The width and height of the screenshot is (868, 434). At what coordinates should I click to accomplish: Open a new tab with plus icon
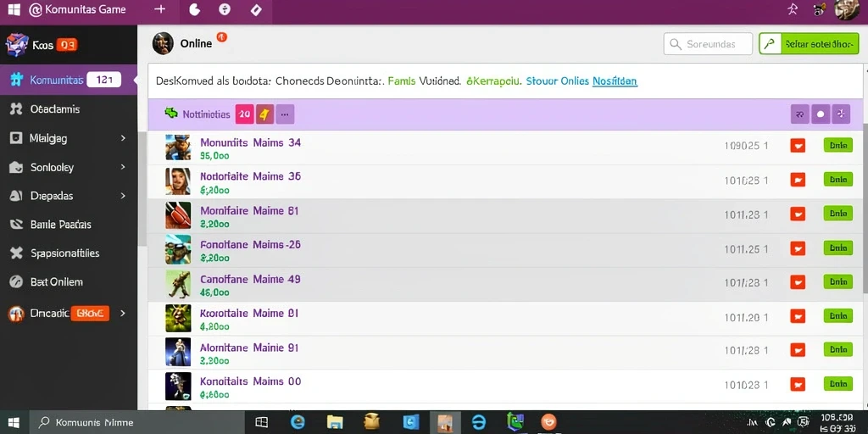[x=160, y=9]
